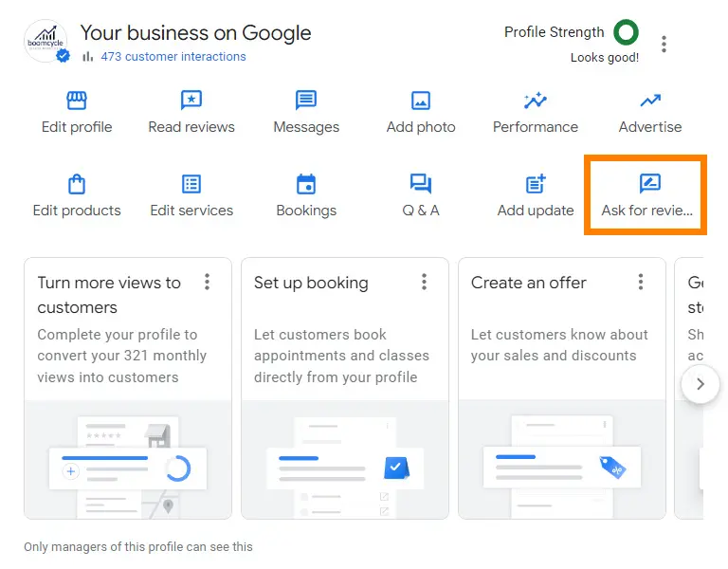Open the Bookings calendar icon

pyautogui.click(x=306, y=184)
